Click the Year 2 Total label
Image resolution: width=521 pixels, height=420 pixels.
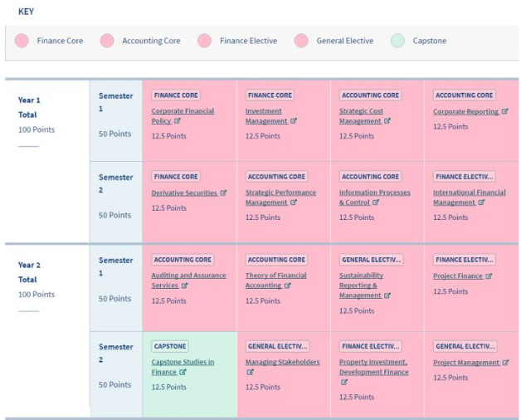(29, 272)
